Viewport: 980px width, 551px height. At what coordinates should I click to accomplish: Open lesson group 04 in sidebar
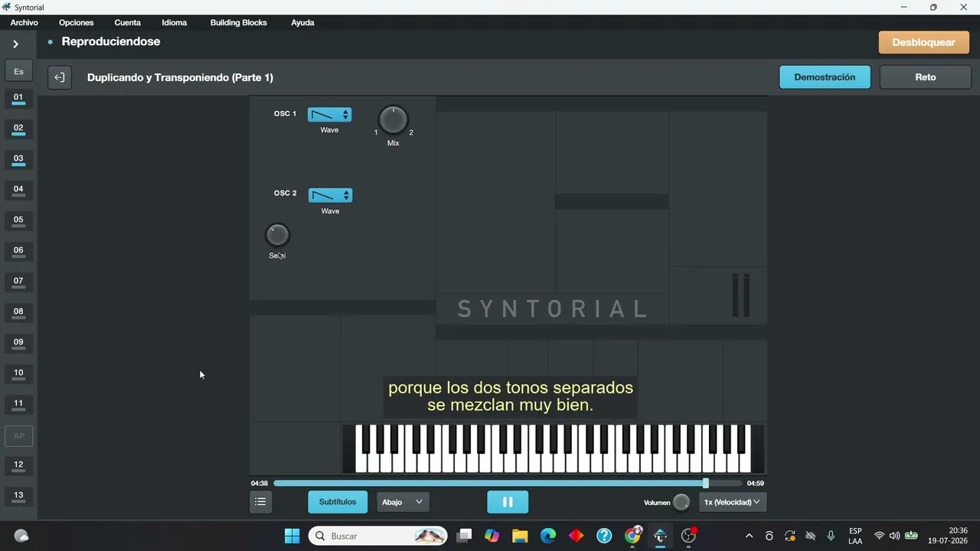18,191
